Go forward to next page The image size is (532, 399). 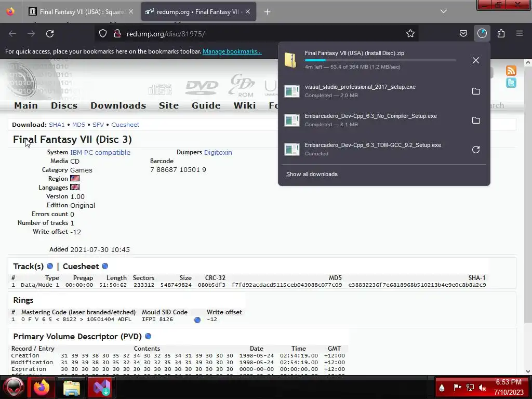click(x=31, y=34)
